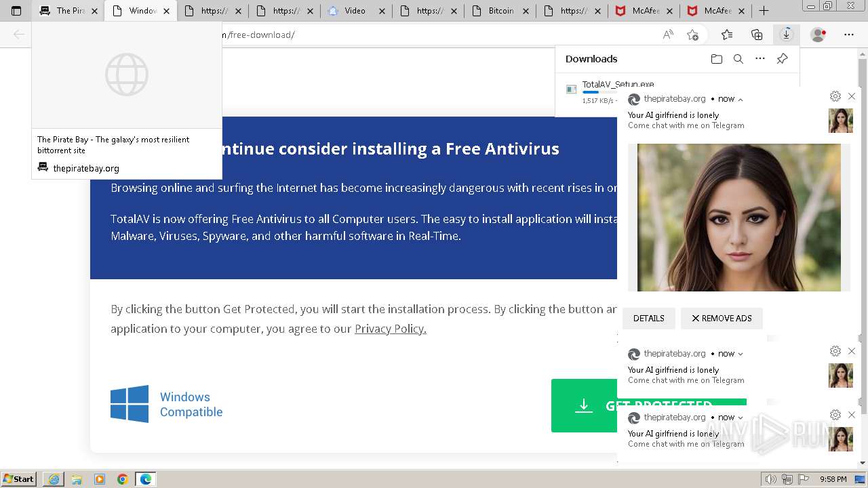This screenshot has height=488, width=868.
Task: Open the Privacy Policy link
Action: (x=391, y=329)
